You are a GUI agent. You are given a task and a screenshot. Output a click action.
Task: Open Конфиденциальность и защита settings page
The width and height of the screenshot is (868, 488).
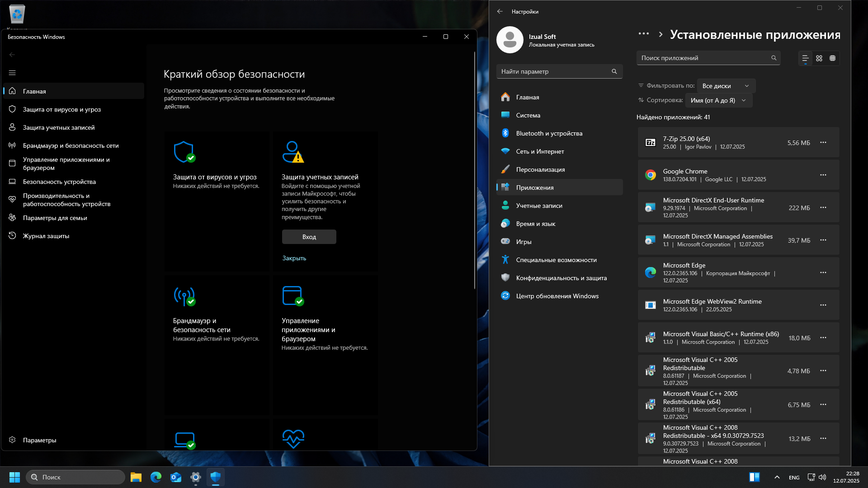[x=559, y=278]
